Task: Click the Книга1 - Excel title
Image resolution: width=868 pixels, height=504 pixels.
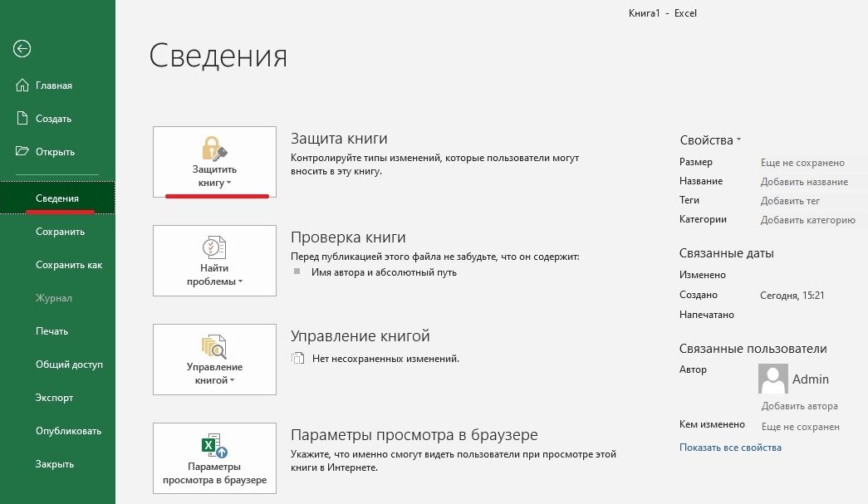Action: 663,12
